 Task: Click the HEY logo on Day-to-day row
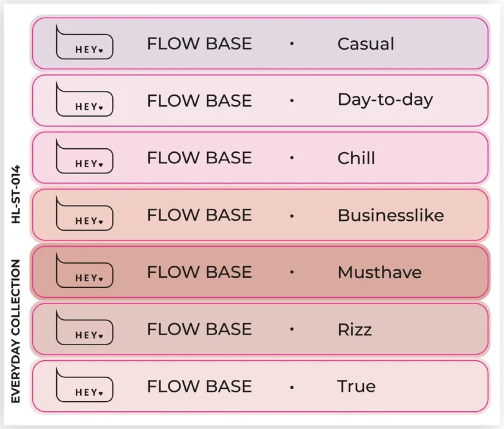tap(84, 99)
